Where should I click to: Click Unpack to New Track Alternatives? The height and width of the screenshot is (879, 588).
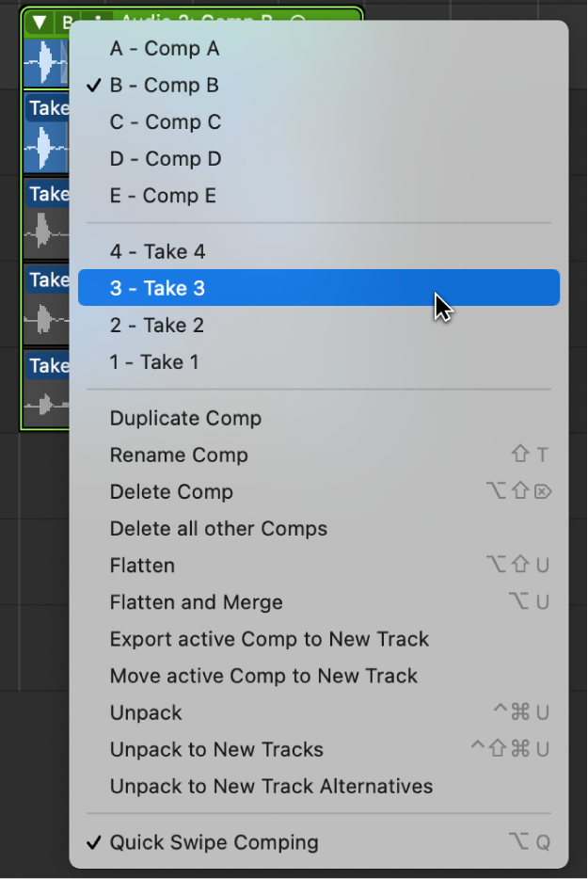271,787
